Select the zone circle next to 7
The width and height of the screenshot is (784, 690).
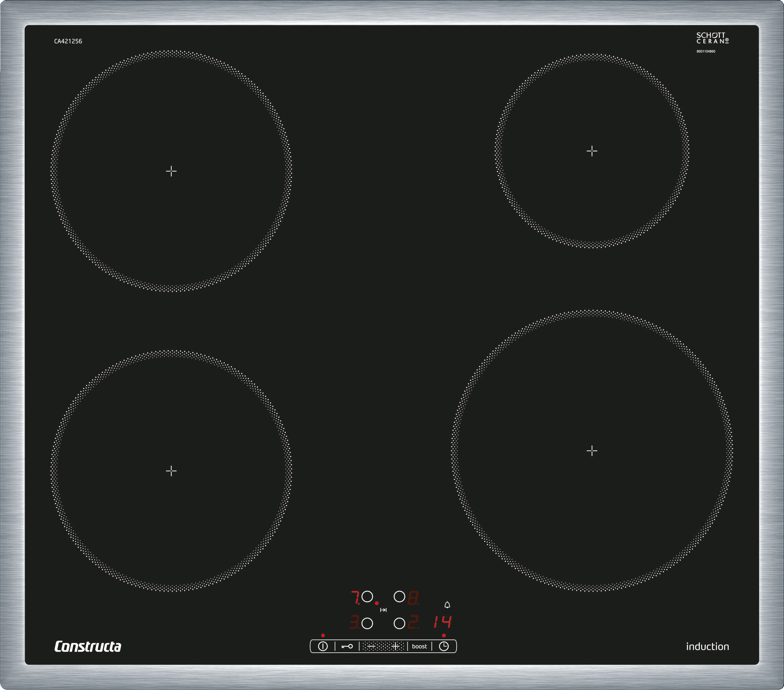tap(368, 597)
